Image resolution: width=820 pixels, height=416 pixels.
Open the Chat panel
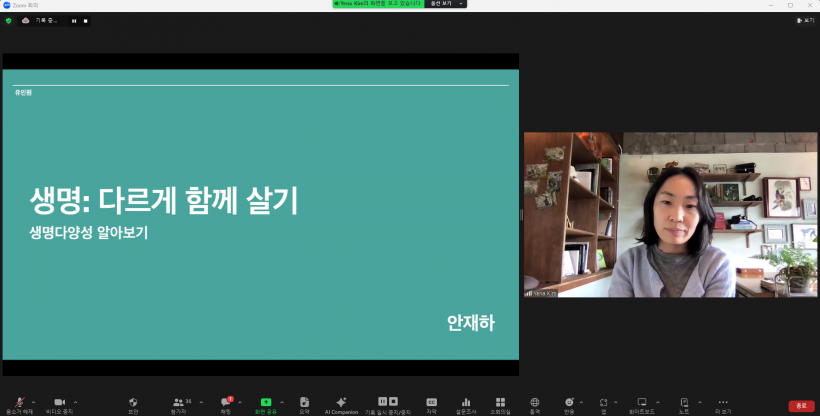[225, 402]
